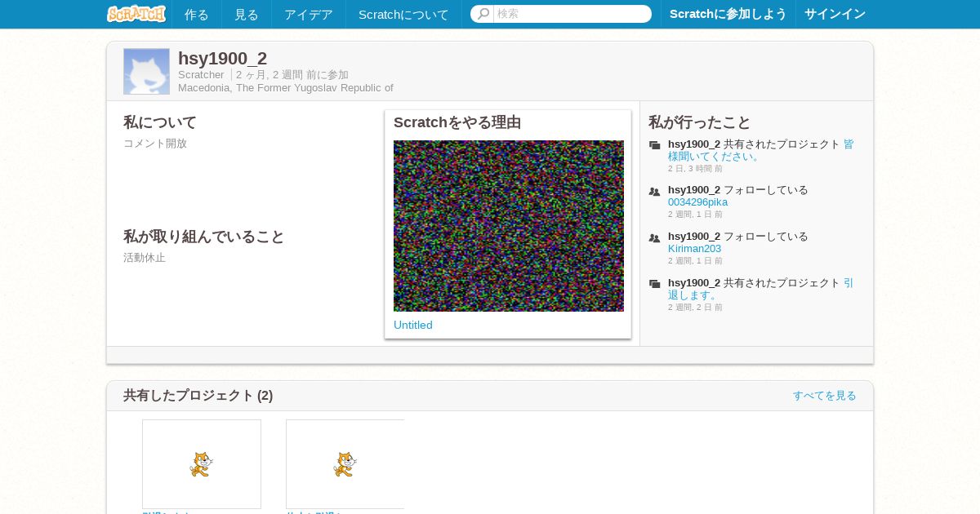This screenshot has width=980, height=514.
Task: Focus the 検索 search field
Action: pos(572,14)
